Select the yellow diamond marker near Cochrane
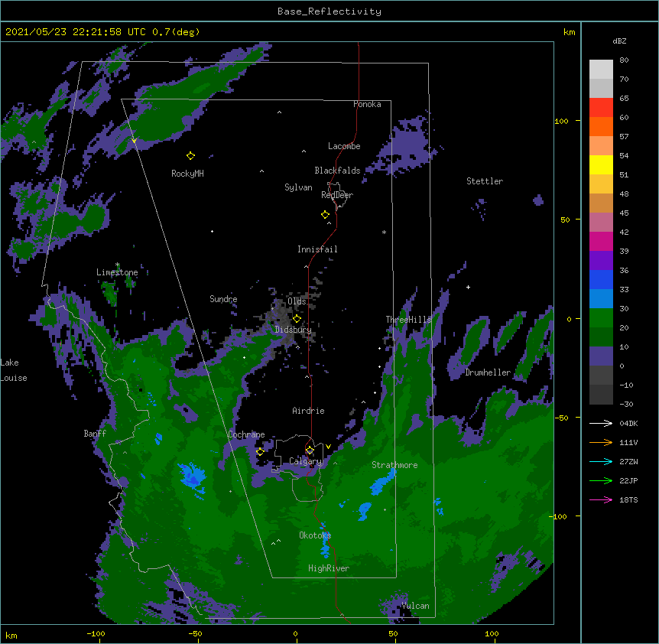 point(260,451)
